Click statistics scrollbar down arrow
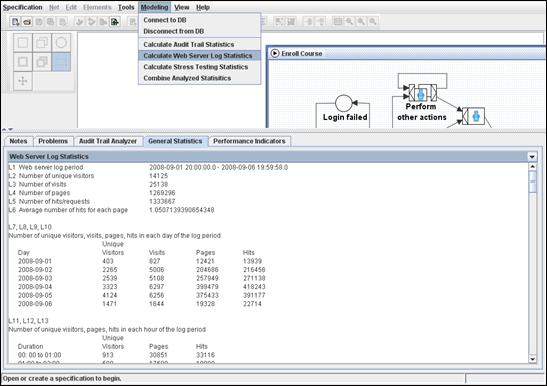This screenshot has width=547, height=386. (532, 359)
